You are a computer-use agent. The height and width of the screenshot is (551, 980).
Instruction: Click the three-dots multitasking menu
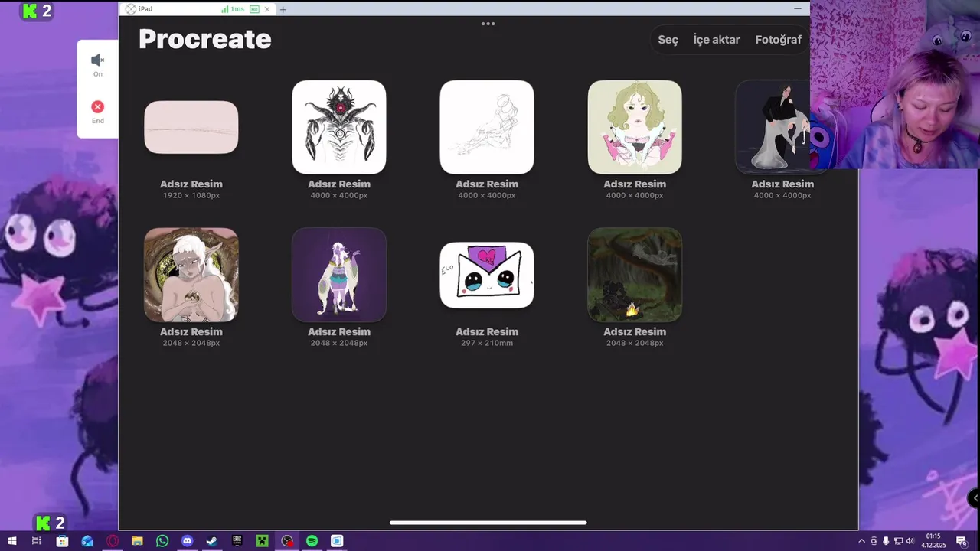coord(488,24)
